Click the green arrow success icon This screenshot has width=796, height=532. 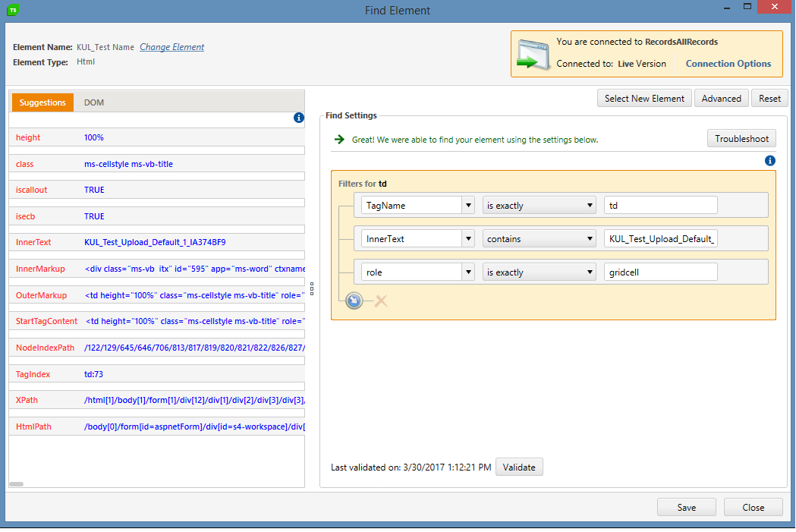[x=338, y=140]
